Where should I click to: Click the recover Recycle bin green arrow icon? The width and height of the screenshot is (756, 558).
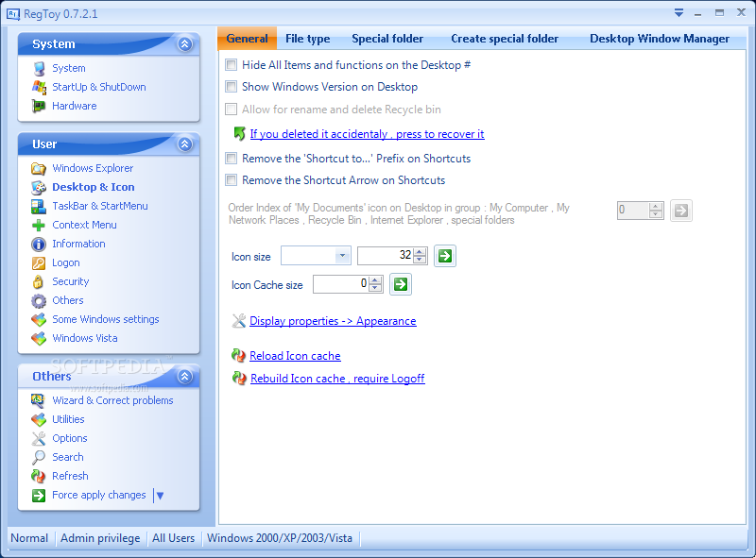[240, 133]
